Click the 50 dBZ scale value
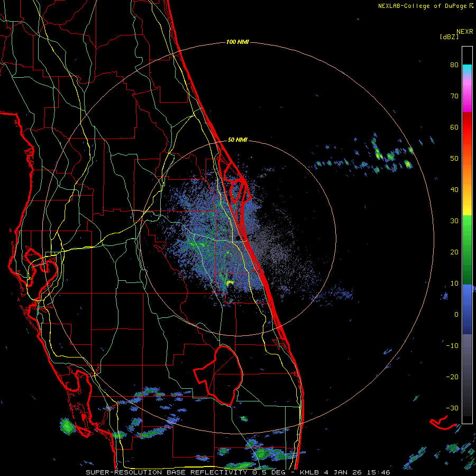This screenshot has height=476, width=476. pyautogui.click(x=454, y=159)
